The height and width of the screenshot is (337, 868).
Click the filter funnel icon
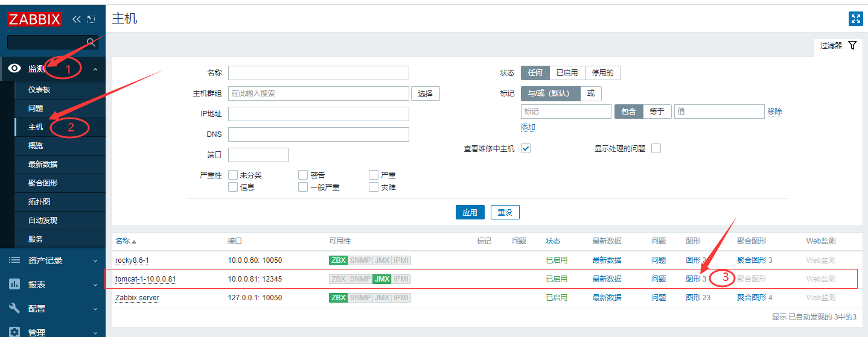852,45
